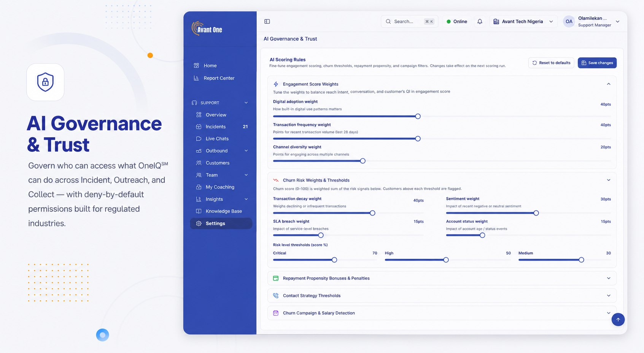The image size is (644, 353).
Task: Open the user profile dropdown chevron
Action: click(617, 22)
